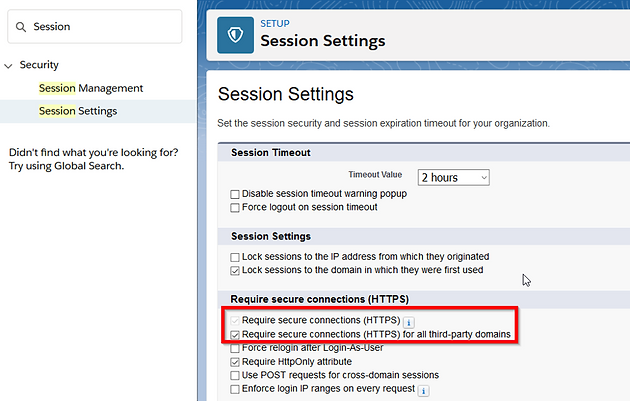Open Session Management in sidebar

point(91,88)
